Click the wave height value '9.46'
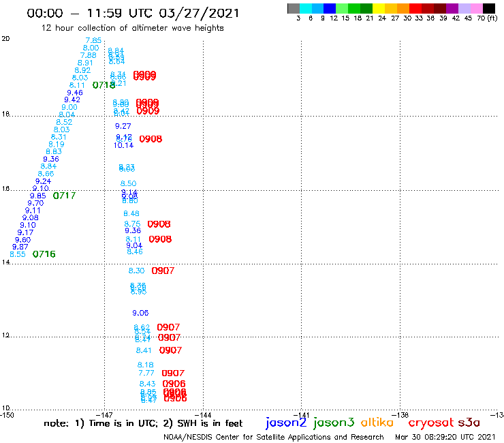Screen dimensions: 504x443 pyautogui.click(x=74, y=93)
